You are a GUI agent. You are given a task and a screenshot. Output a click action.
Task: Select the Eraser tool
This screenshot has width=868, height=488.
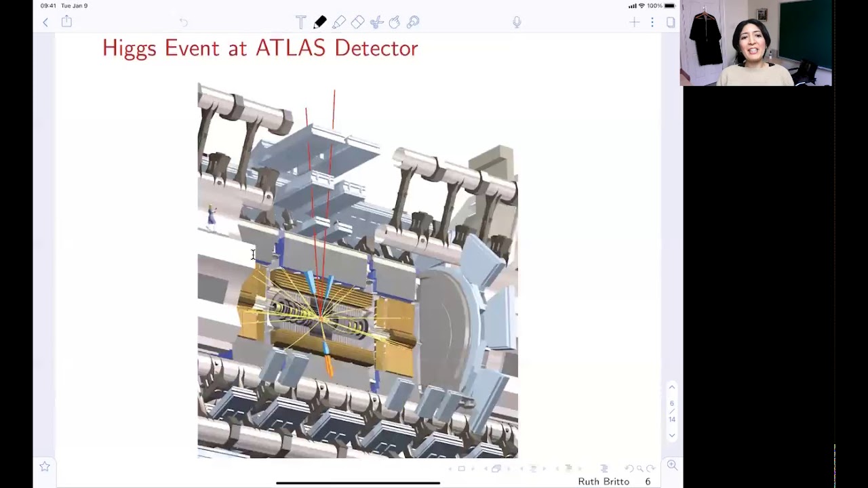[x=358, y=22]
